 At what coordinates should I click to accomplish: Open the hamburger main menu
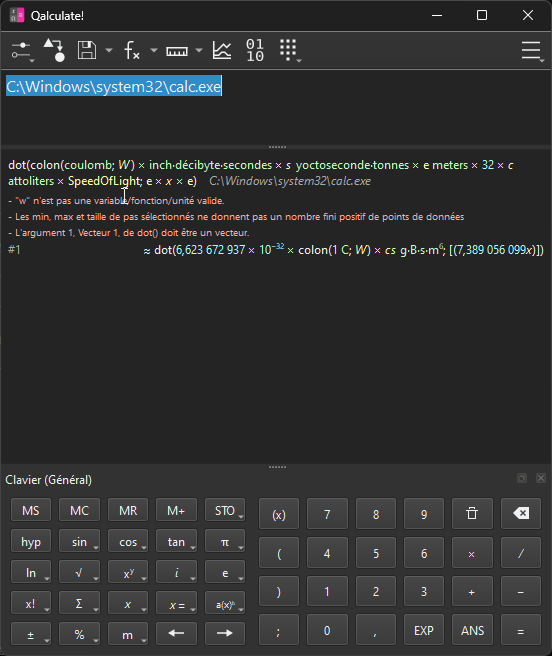(x=532, y=51)
